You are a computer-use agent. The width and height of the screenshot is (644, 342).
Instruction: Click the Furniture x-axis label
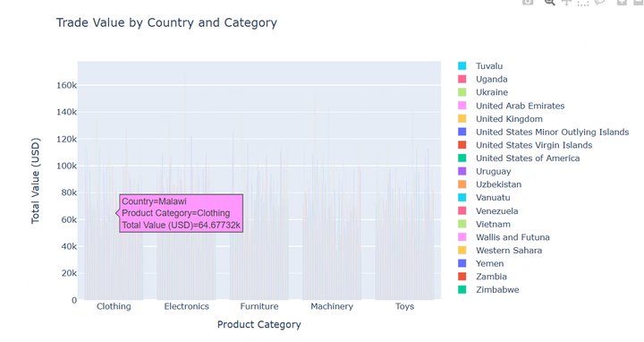coord(259,306)
